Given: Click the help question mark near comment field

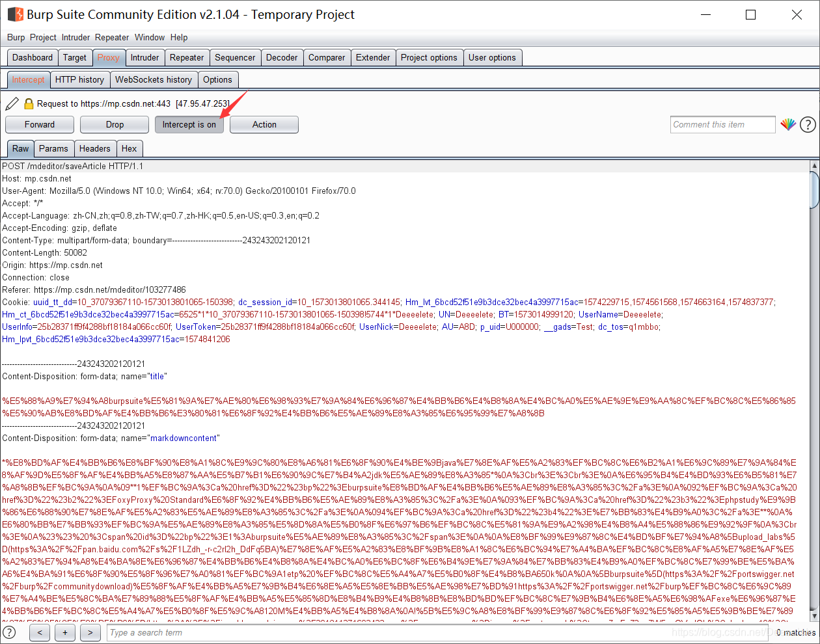Looking at the screenshot, I should coord(808,124).
